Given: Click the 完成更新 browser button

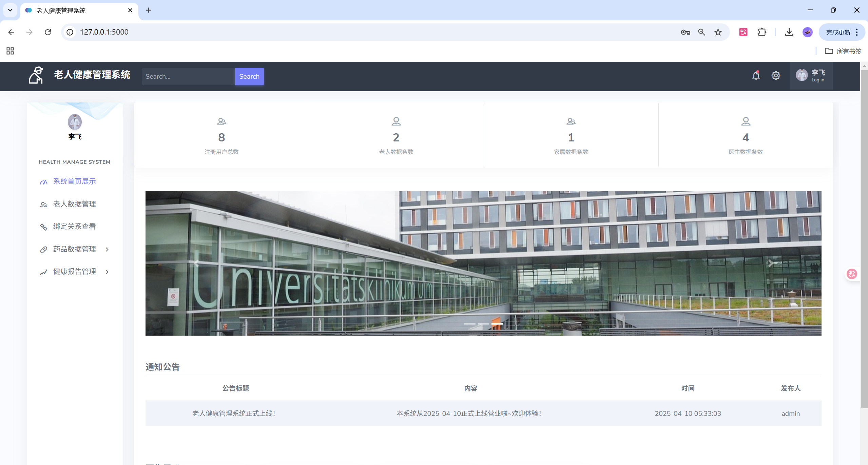Looking at the screenshot, I should pos(838,32).
